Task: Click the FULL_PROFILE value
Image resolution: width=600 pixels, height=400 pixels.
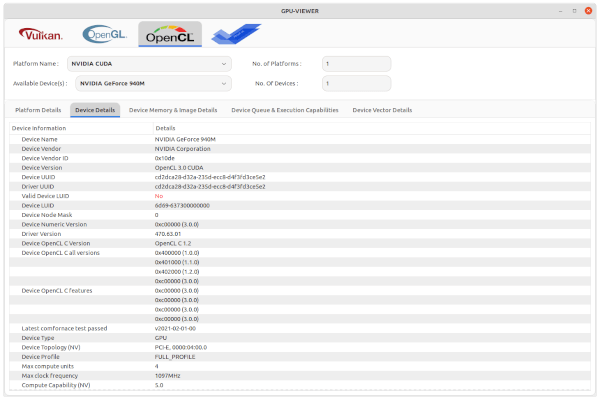Action: [x=175, y=357]
